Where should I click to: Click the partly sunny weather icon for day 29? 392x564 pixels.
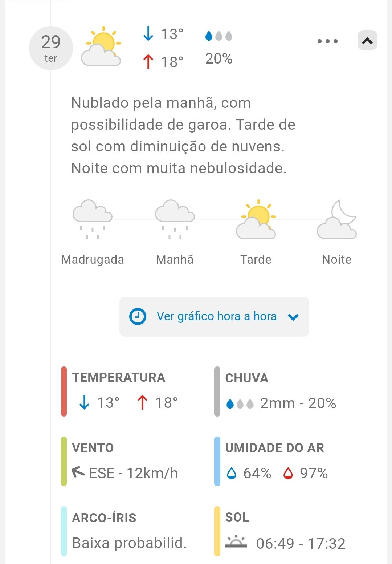[x=101, y=47]
